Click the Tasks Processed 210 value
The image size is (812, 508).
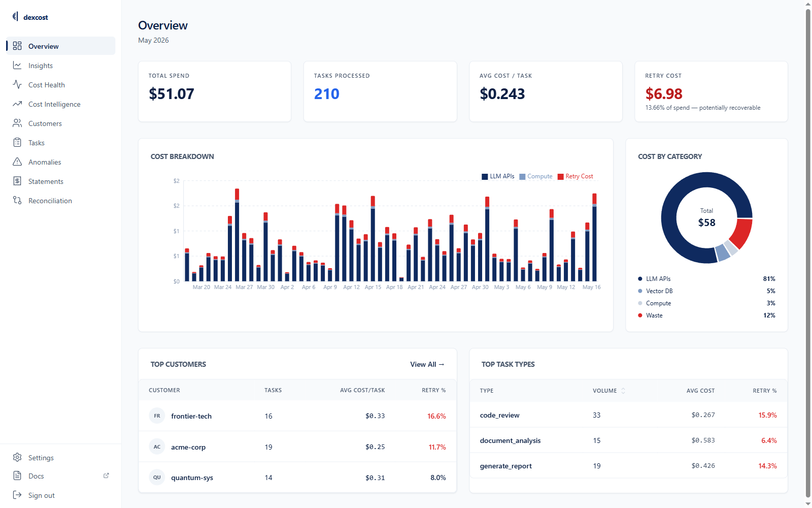click(x=327, y=94)
